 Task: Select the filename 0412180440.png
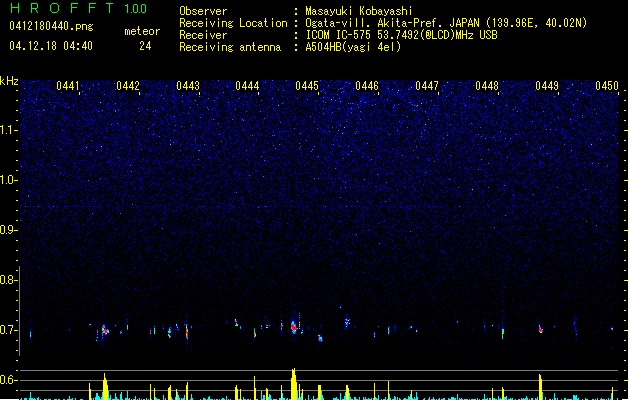click(x=51, y=26)
